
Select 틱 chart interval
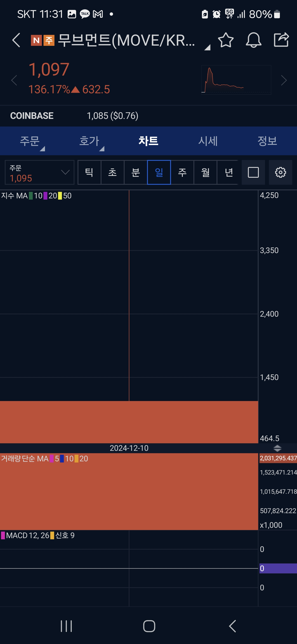[x=90, y=172]
